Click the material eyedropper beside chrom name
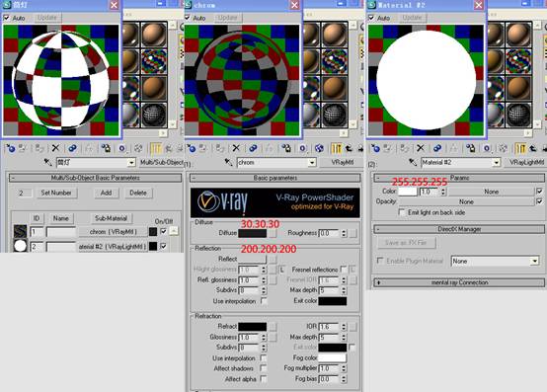Viewport: 547px width, 392px height. 228,162
